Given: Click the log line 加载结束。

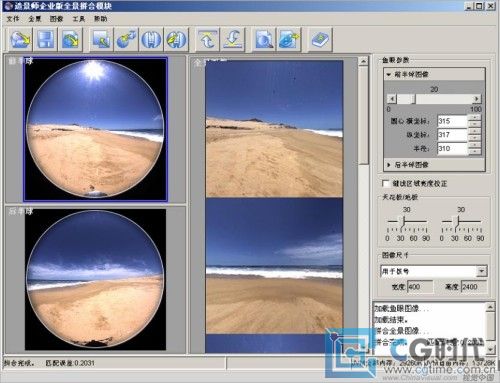Looking at the screenshot, I should [x=391, y=320].
